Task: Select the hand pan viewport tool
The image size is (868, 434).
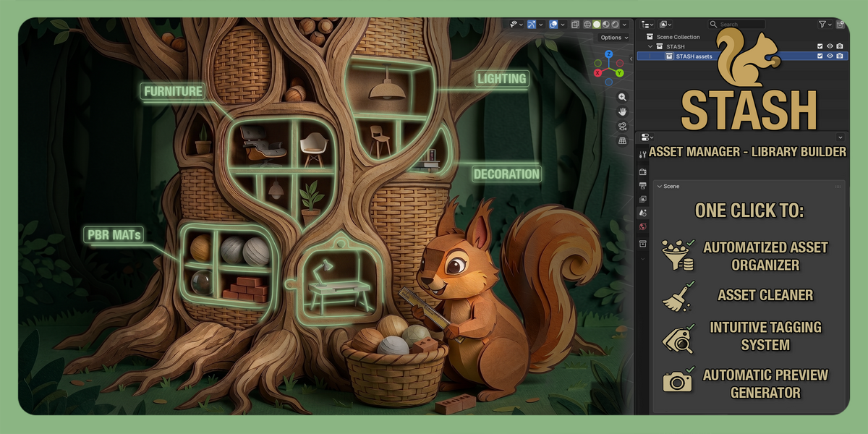Action: click(x=622, y=111)
